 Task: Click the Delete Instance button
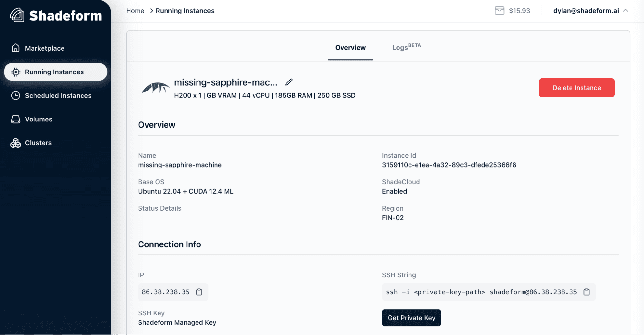[577, 88]
